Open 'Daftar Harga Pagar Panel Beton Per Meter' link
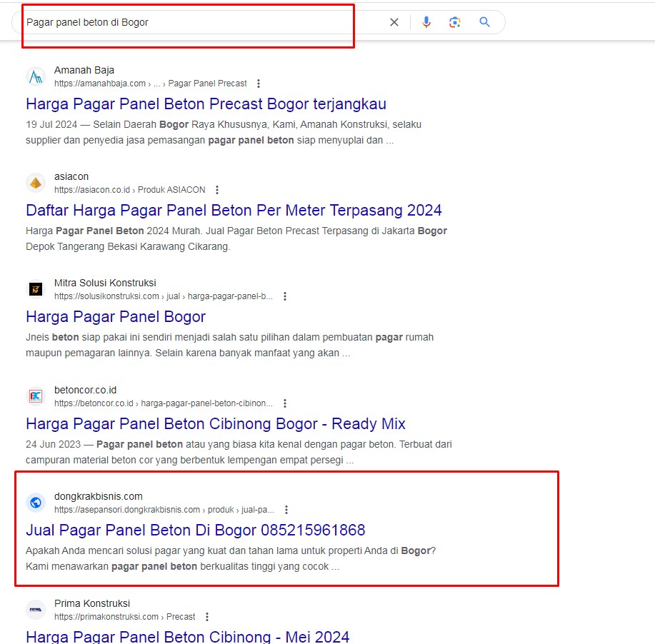 [x=234, y=211]
